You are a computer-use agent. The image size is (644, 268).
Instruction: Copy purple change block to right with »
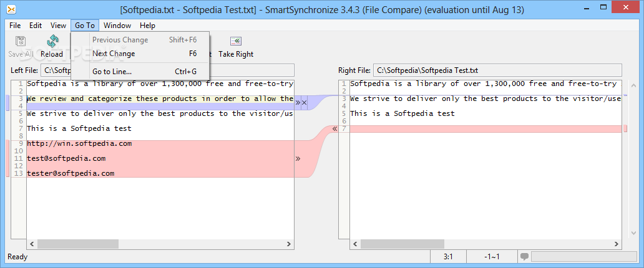point(298,103)
